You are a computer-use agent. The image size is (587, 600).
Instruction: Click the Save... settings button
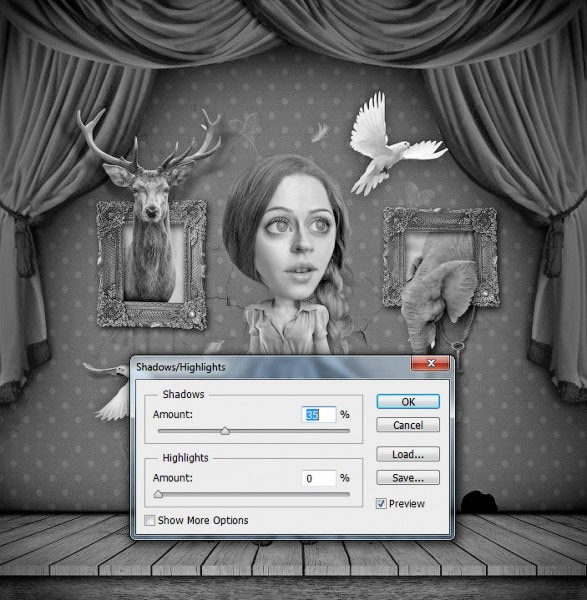point(408,478)
